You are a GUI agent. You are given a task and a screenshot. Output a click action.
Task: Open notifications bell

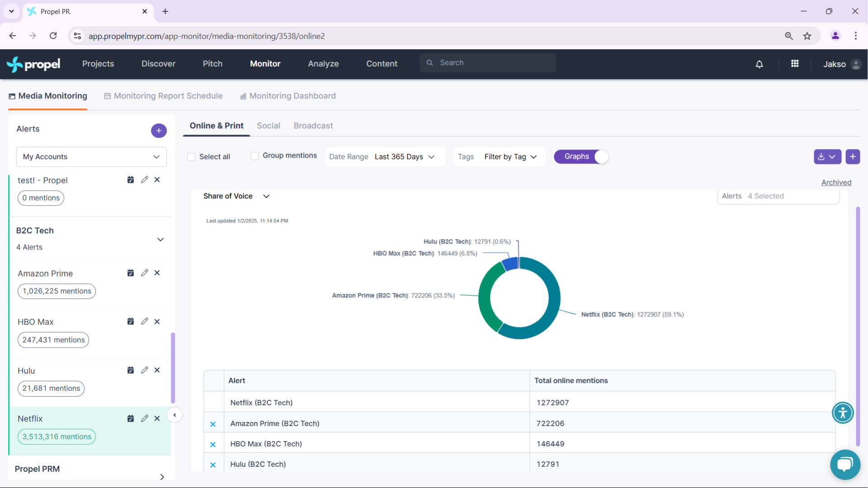click(759, 64)
